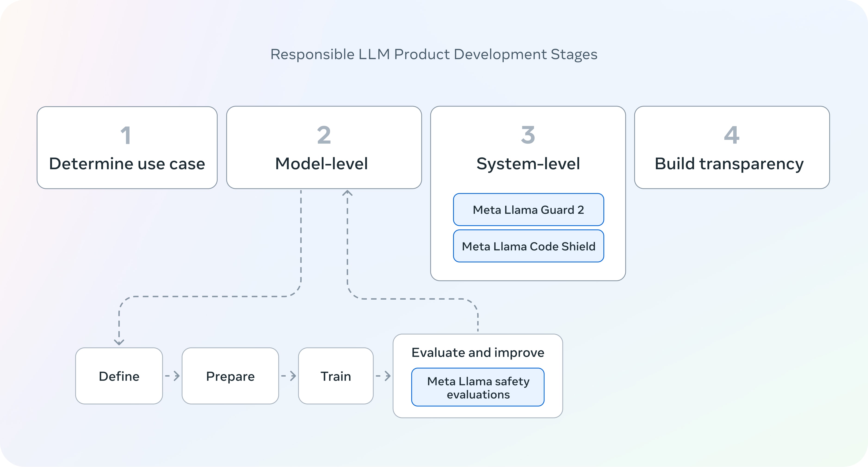
Task: Open the Build transparency stage box
Action: click(x=732, y=164)
